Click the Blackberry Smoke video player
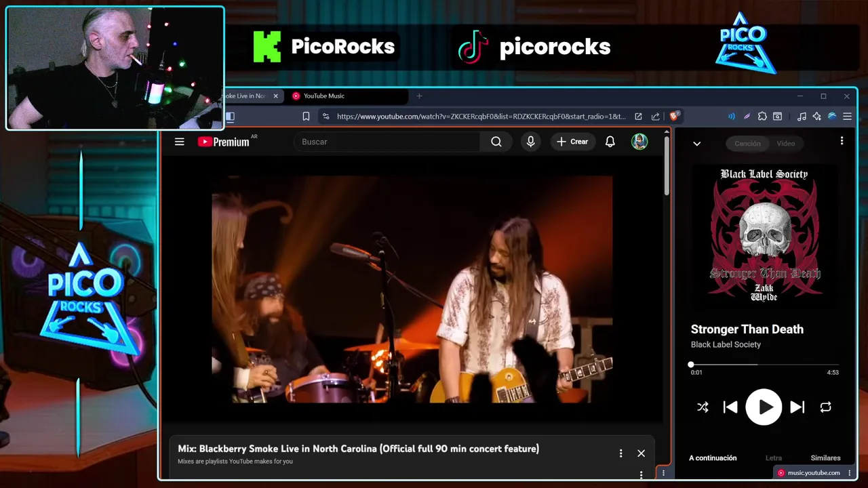 (412, 289)
